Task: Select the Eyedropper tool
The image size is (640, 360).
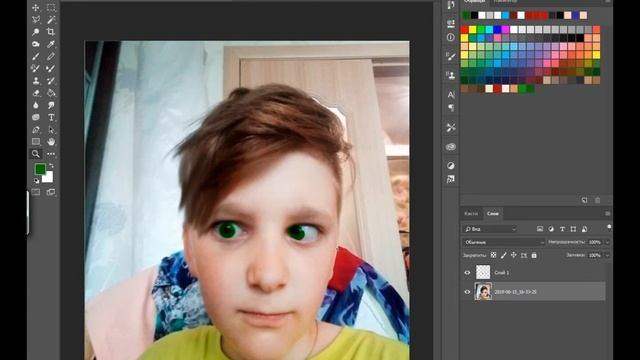Action: tap(51, 44)
